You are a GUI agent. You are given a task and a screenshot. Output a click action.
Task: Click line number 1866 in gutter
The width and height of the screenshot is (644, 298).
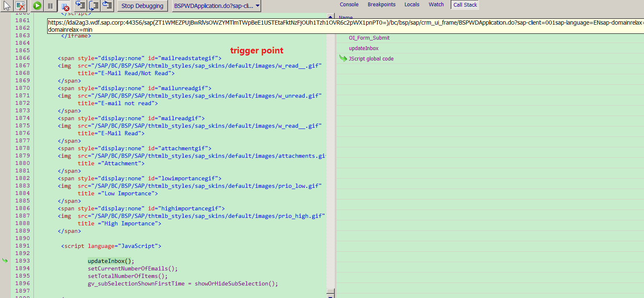tap(23, 58)
